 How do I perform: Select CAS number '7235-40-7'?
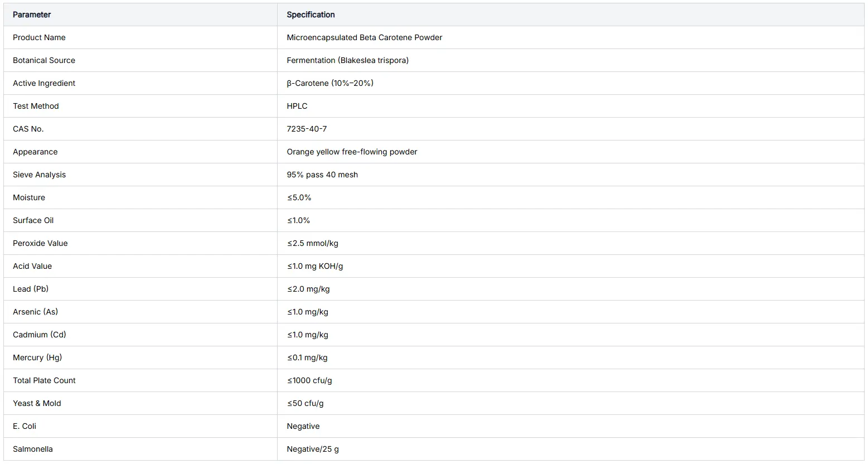tap(307, 129)
